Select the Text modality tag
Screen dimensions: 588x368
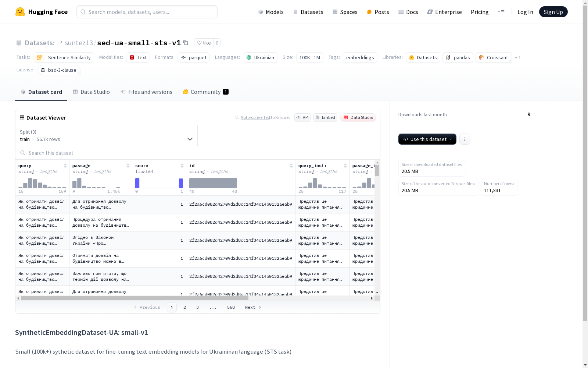138,57
